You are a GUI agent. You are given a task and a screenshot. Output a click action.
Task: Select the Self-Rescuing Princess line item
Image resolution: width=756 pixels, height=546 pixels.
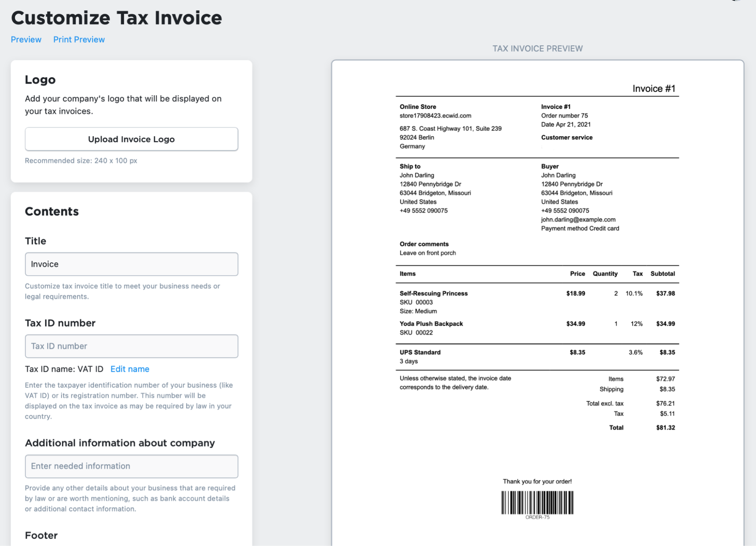coord(433,293)
